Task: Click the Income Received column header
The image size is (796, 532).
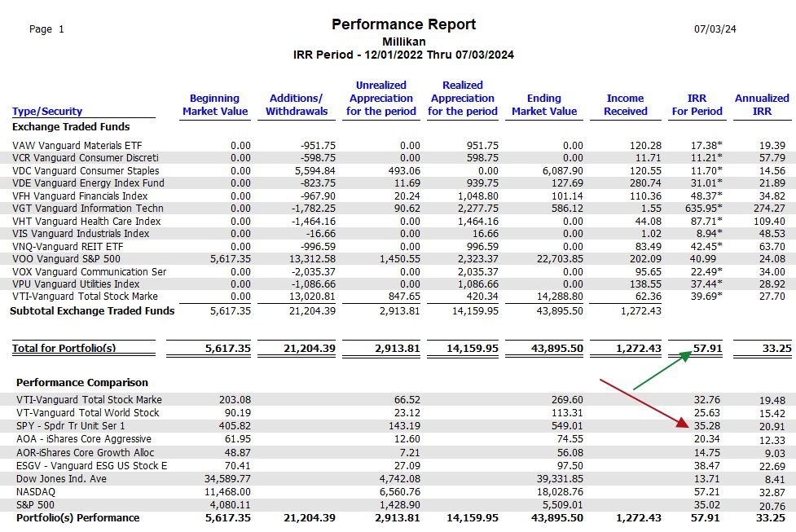Action: [x=626, y=104]
